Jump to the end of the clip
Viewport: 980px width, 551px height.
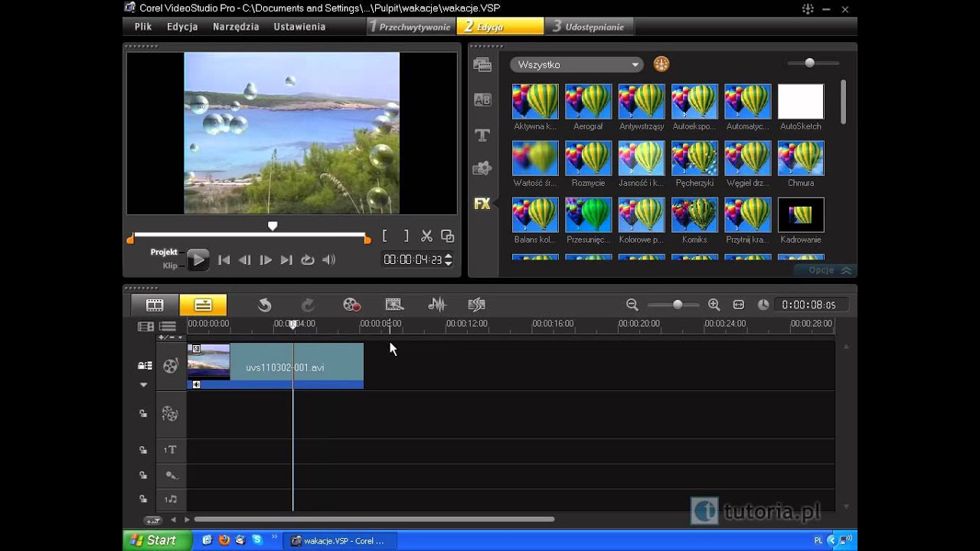(286, 260)
